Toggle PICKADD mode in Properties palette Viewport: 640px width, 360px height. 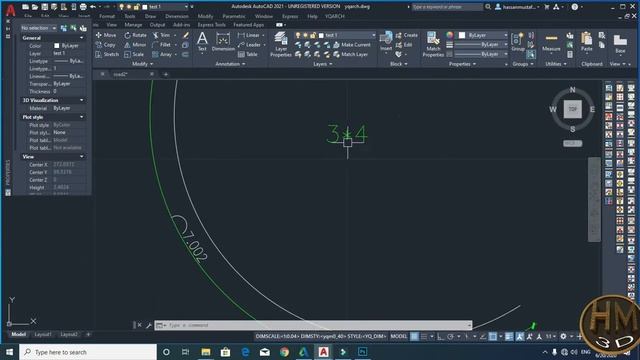click(64, 28)
